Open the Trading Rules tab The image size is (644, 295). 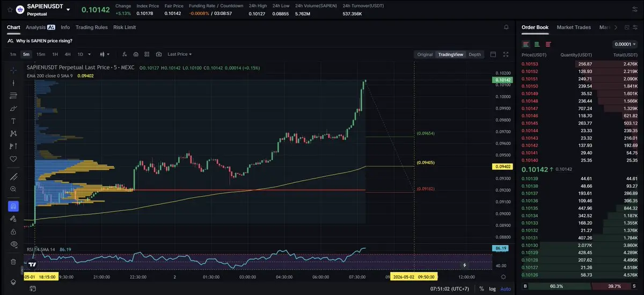pyautogui.click(x=91, y=27)
